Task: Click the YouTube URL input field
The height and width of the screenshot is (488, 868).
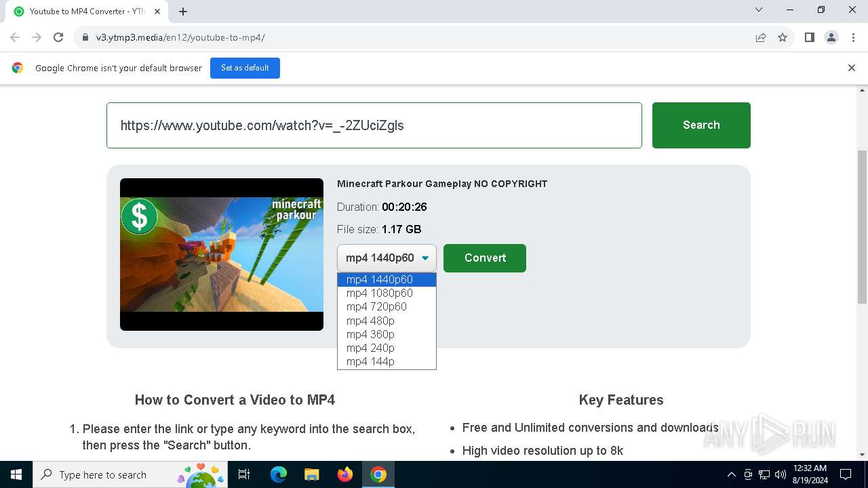Action: (374, 125)
